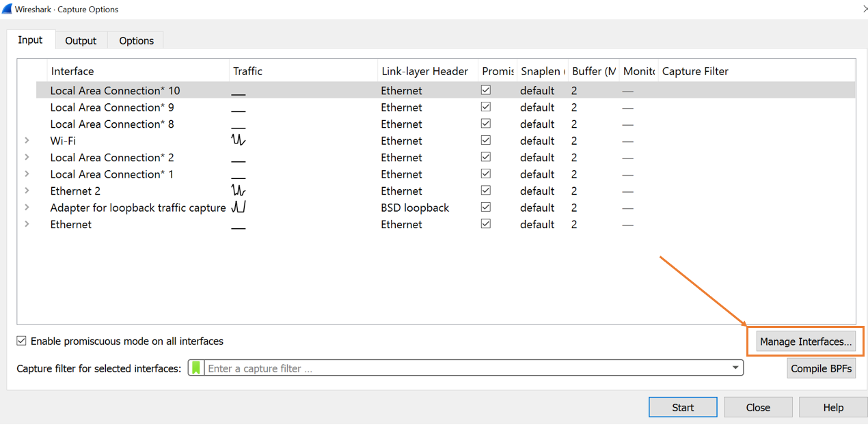This screenshot has height=429, width=868.
Task: Click the Ethernet 2 traffic sparkline
Action: [x=239, y=190]
